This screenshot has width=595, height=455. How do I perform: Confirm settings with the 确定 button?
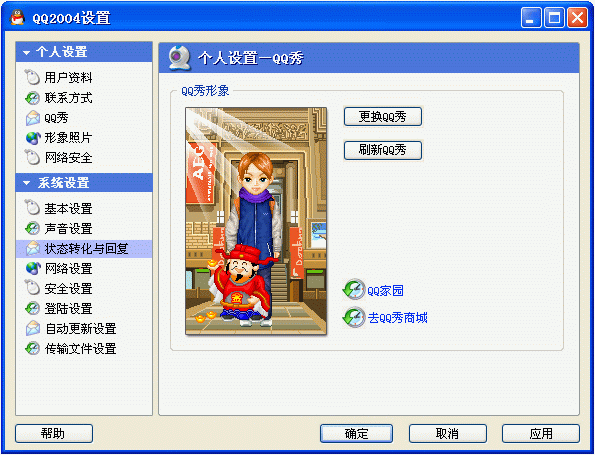(x=356, y=433)
